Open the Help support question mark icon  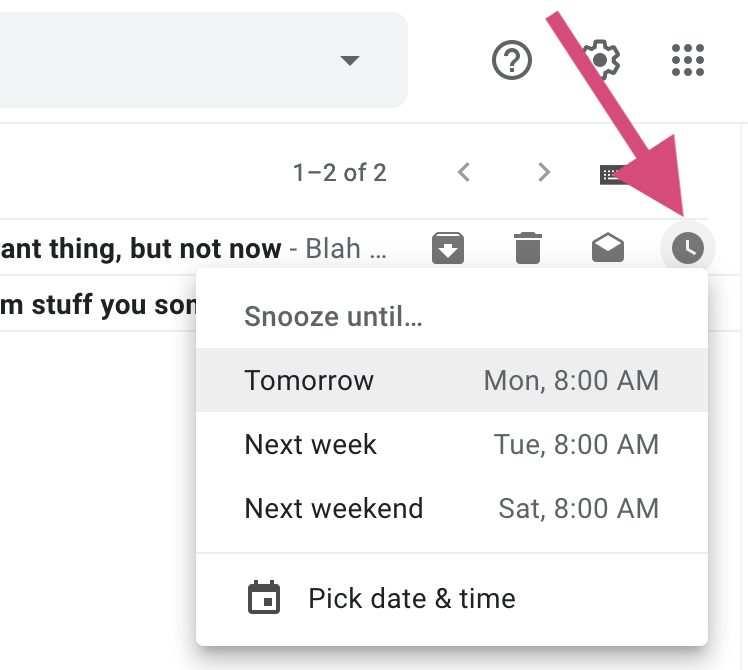[x=511, y=60]
